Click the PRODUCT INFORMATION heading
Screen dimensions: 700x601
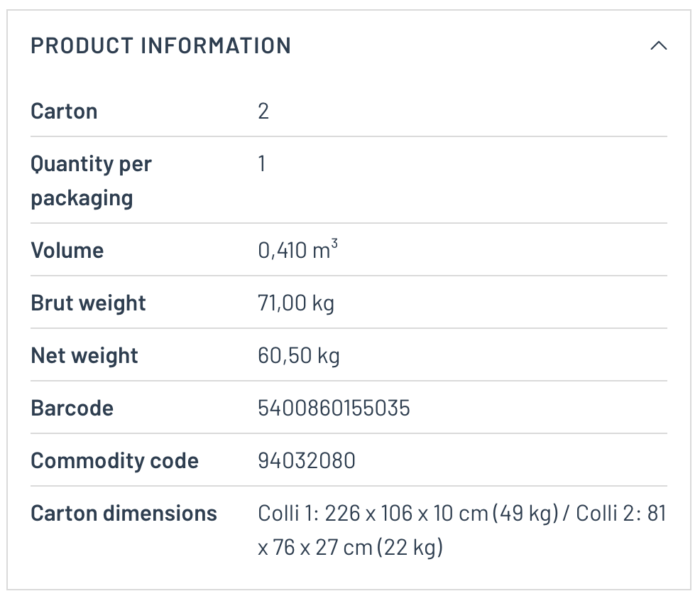160,46
